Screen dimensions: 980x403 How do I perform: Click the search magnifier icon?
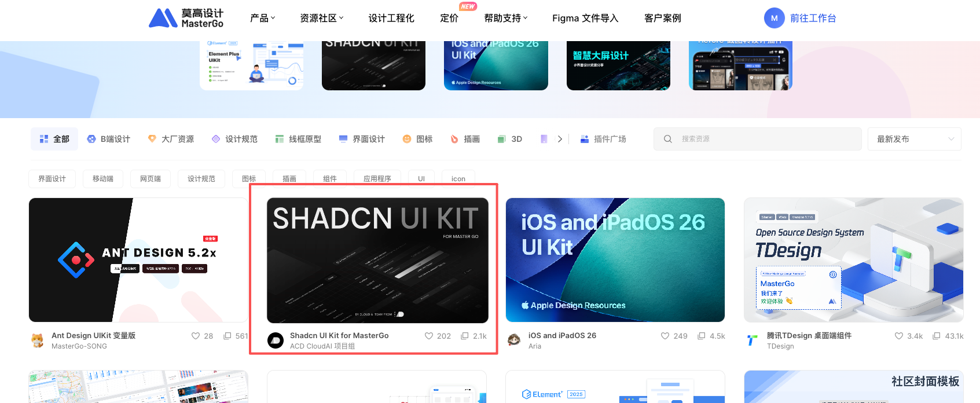pos(667,139)
